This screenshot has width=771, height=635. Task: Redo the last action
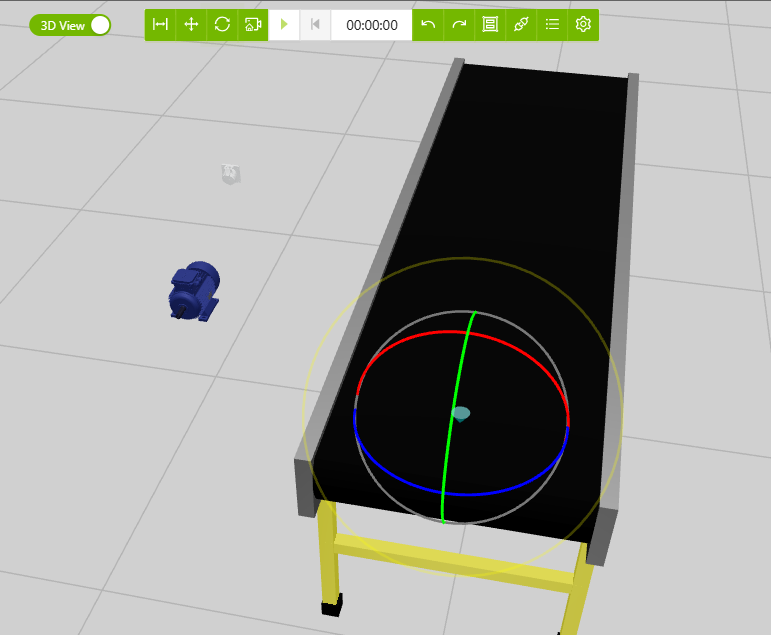coord(459,25)
